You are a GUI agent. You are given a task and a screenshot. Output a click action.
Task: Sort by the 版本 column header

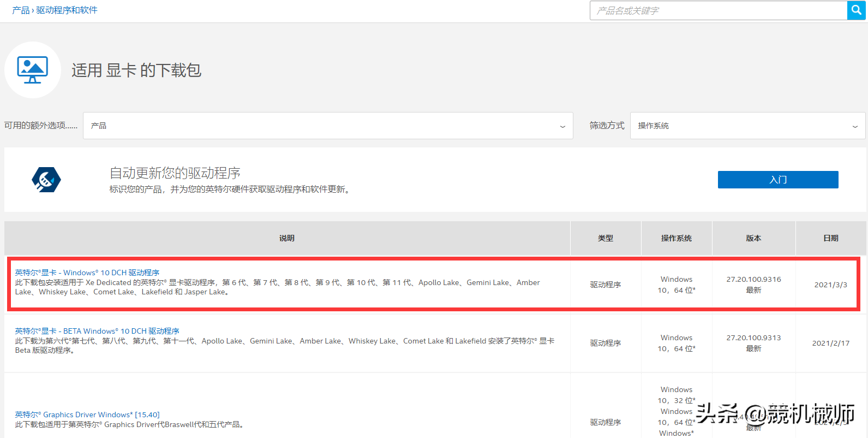(x=753, y=238)
